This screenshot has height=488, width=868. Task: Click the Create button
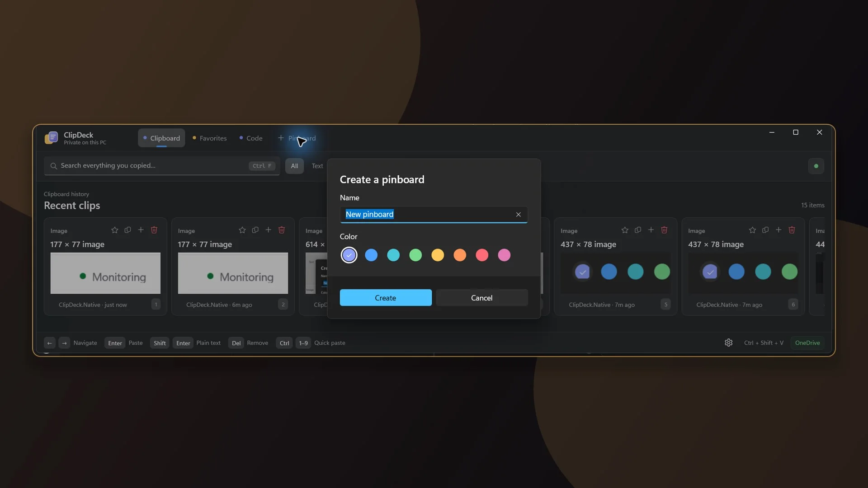click(x=386, y=298)
